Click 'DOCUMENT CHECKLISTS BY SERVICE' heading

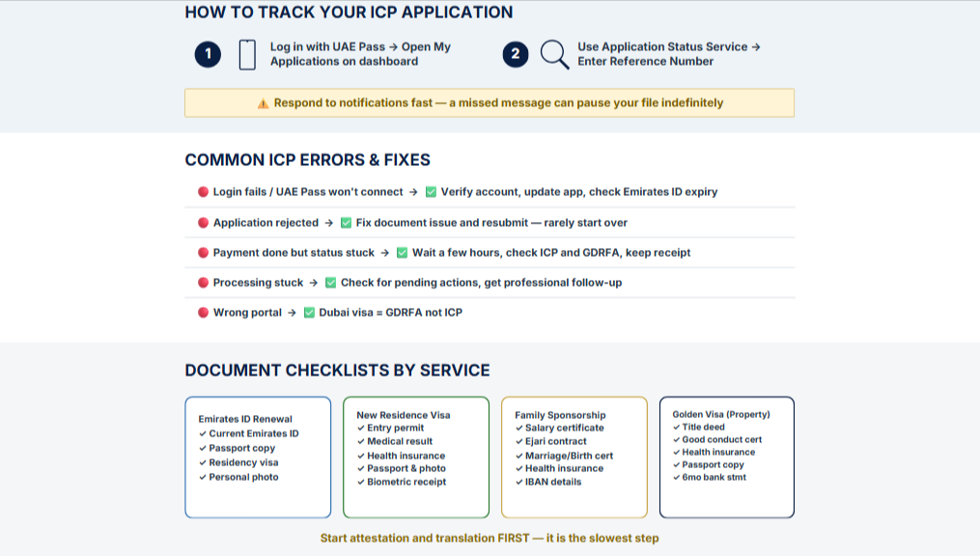(x=338, y=371)
